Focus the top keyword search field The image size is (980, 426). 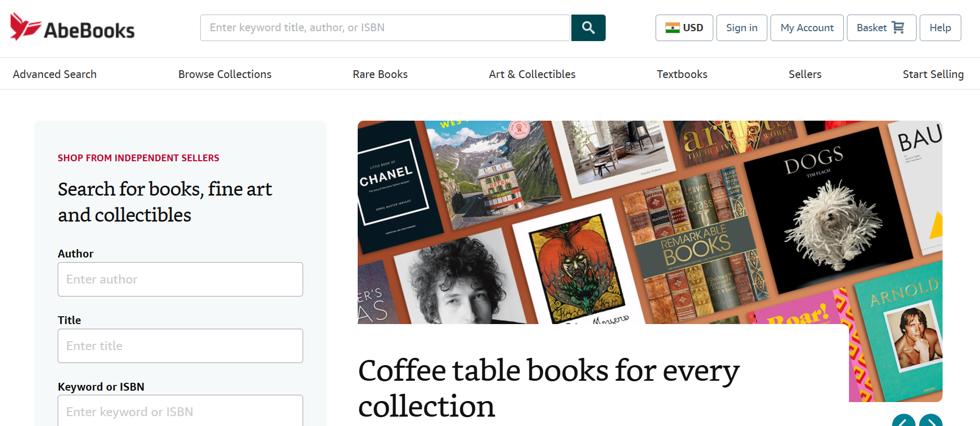pyautogui.click(x=385, y=28)
